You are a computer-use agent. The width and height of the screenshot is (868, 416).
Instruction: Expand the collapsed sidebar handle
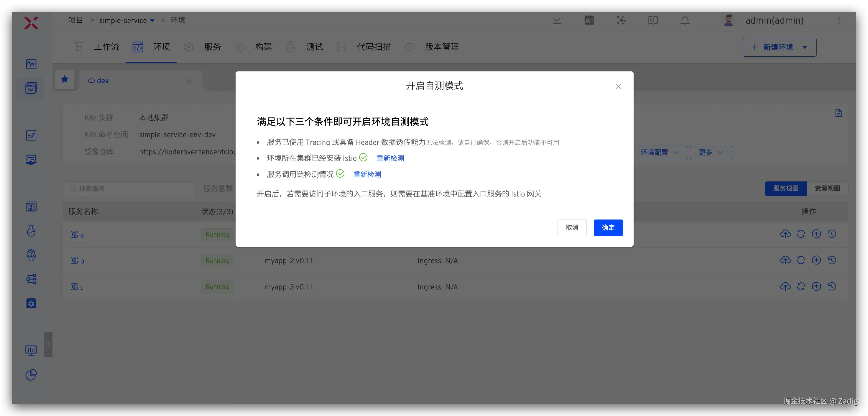coord(48,345)
